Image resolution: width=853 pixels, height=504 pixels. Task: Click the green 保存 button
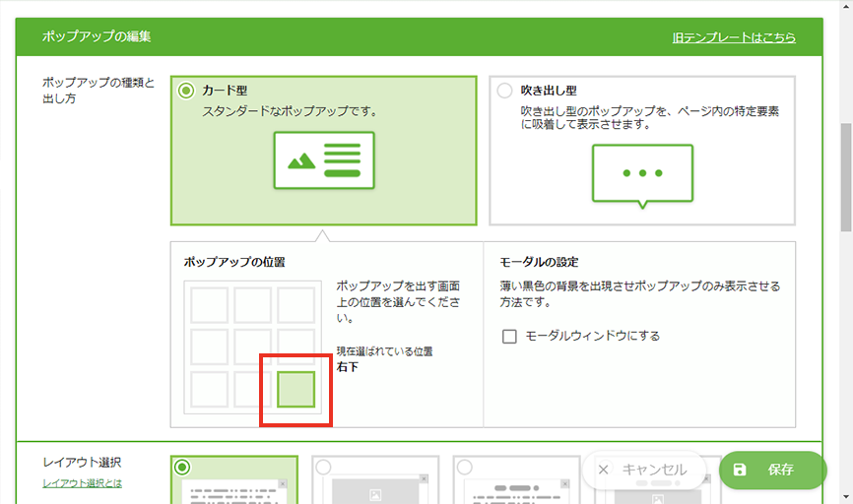pos(773,470)
